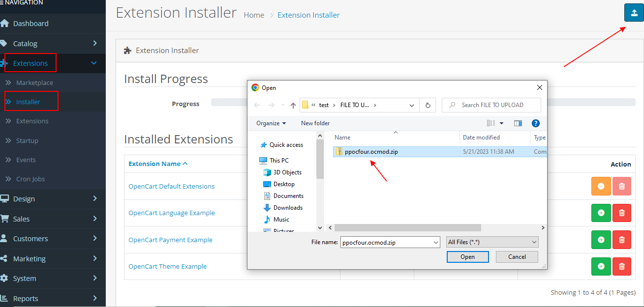Install OpenCart Payment Example with the green plus
This screenshot has height=307, width=644.
point(601,240)
